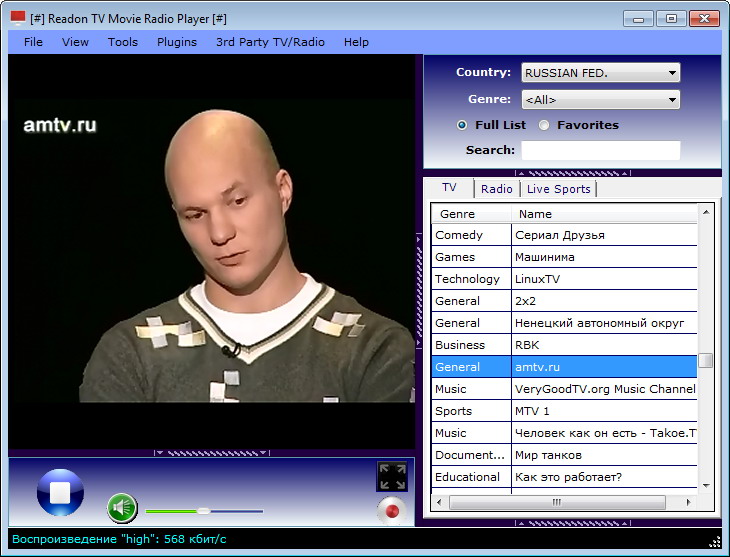Open the Help menu
The height and width of the screenshot is (557, 730).
point(356,42)
